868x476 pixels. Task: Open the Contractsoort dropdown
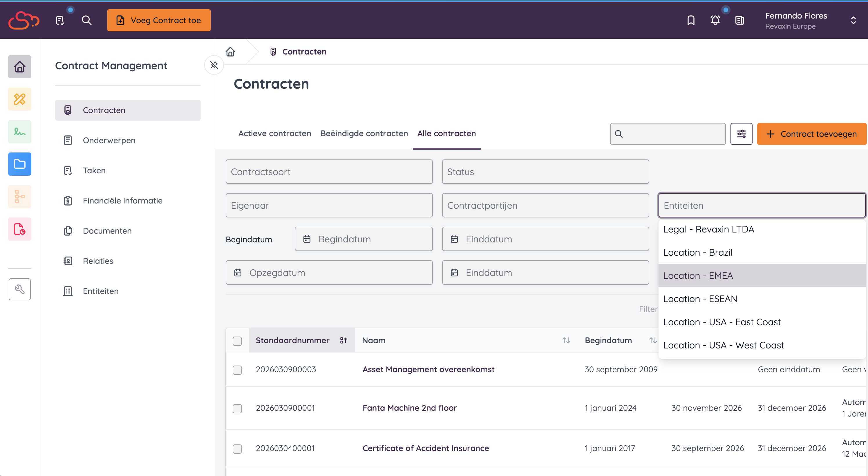pos(329,172)
